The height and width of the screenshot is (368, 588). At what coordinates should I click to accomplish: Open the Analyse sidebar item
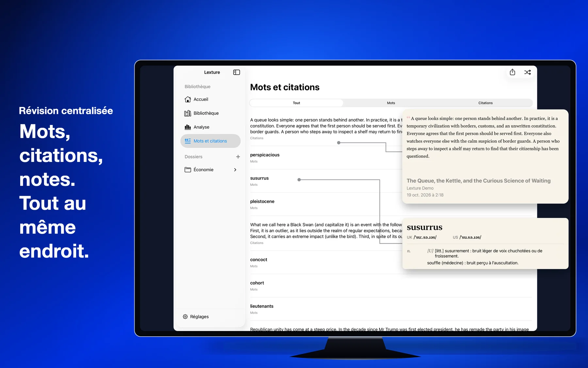[210, 127]
